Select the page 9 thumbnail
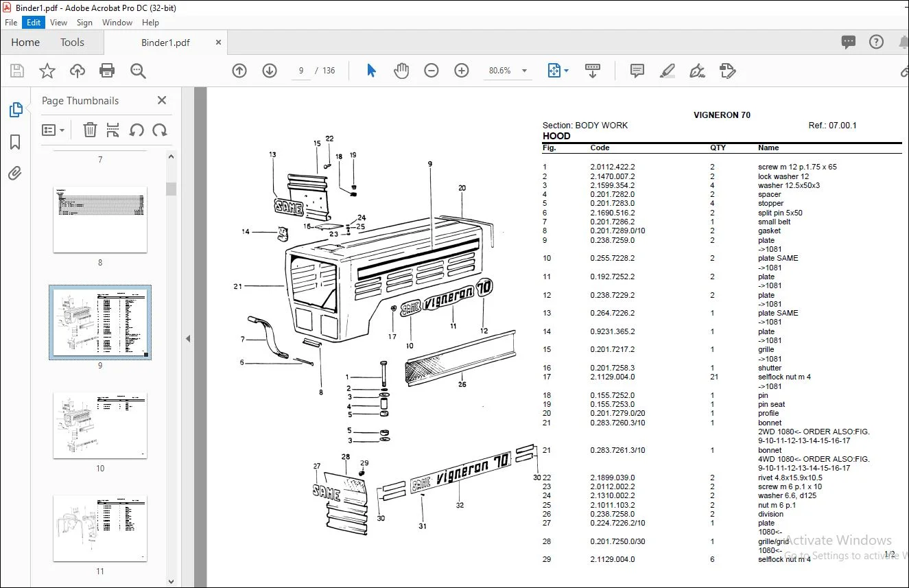This screenshot has width=909, height=588. 100,322
